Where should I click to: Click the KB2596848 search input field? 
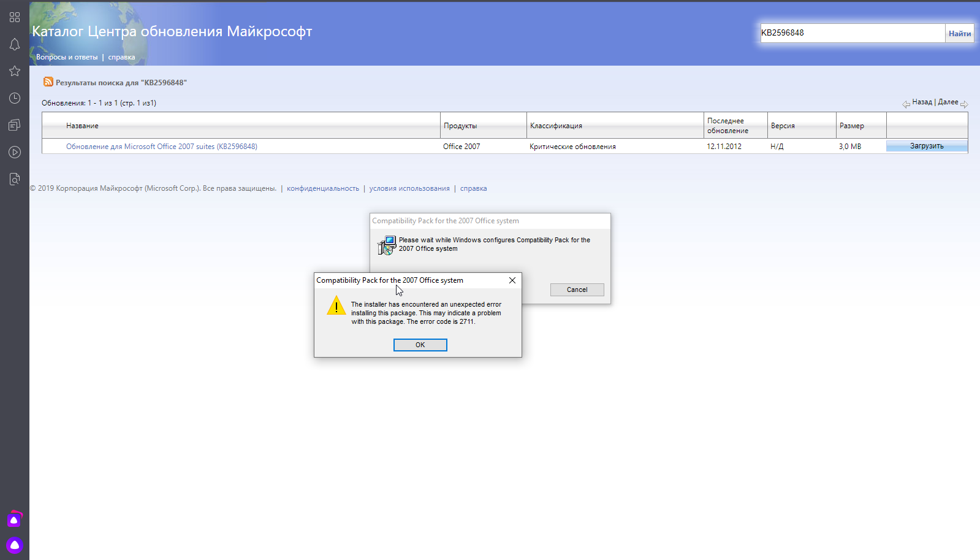853,33
